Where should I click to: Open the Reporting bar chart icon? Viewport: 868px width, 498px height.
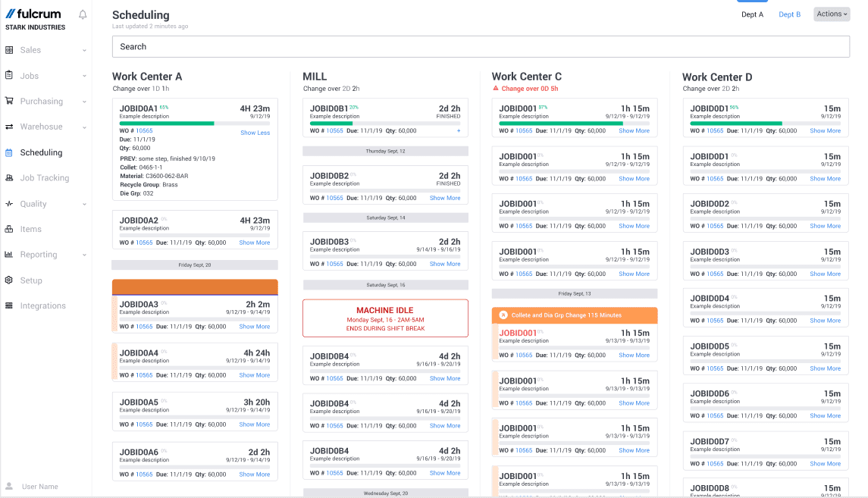click(11, 254)
